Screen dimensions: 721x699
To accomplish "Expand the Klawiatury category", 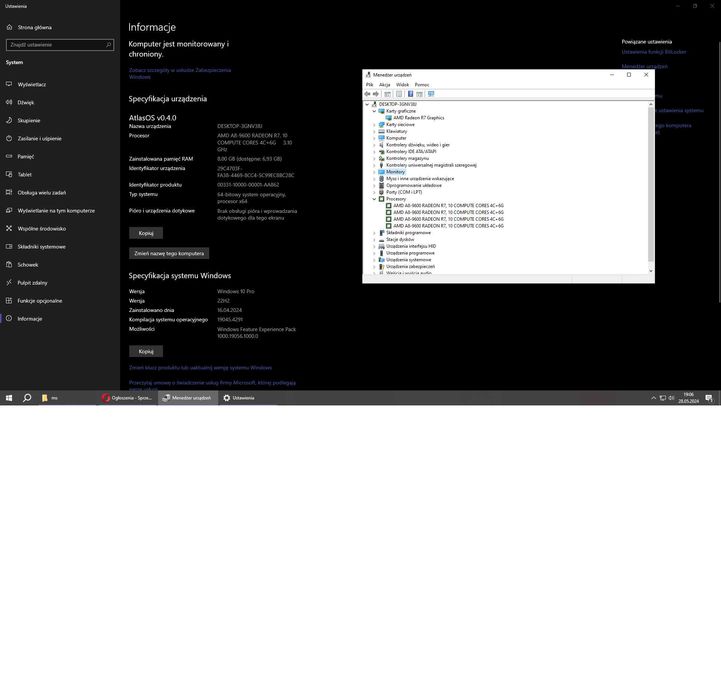I will tap(374, 132).
